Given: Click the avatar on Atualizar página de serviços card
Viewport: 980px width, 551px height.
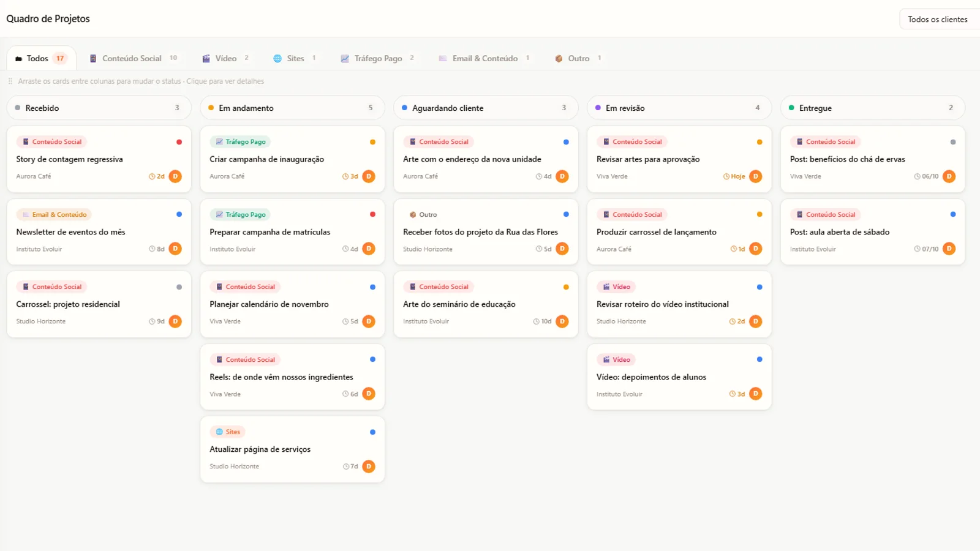Looking at the screenshot, I should [369, 467].
